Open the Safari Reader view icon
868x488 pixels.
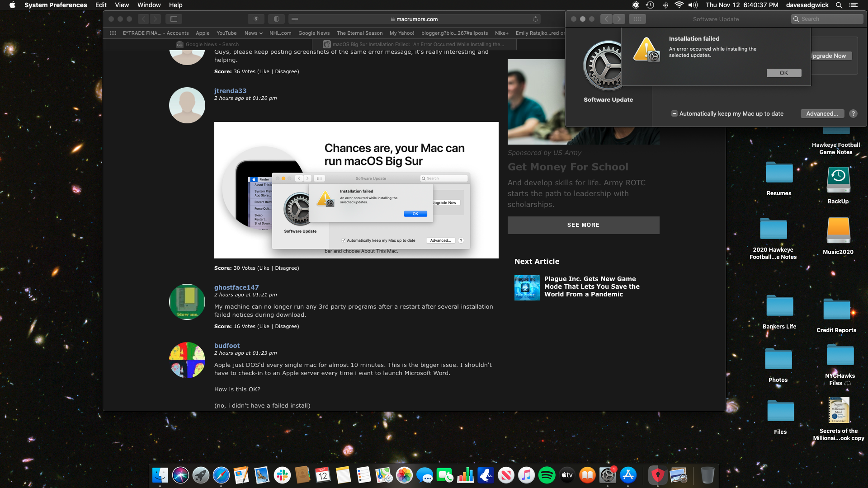coord(294,19)
